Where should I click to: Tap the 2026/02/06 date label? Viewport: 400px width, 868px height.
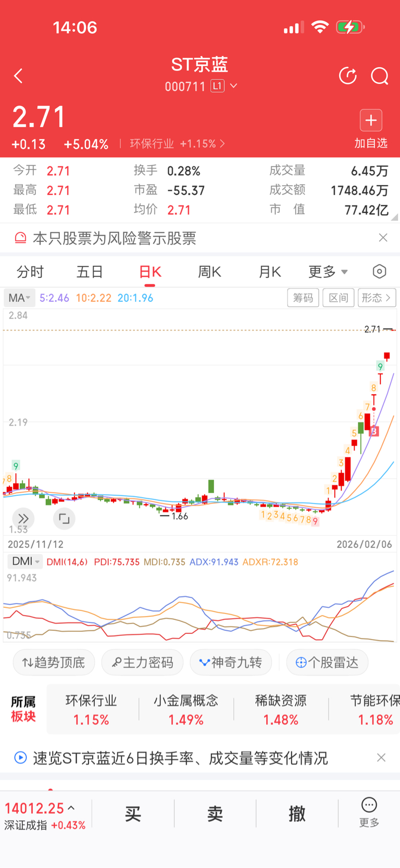pyautogui.click(x=364, y=544)
